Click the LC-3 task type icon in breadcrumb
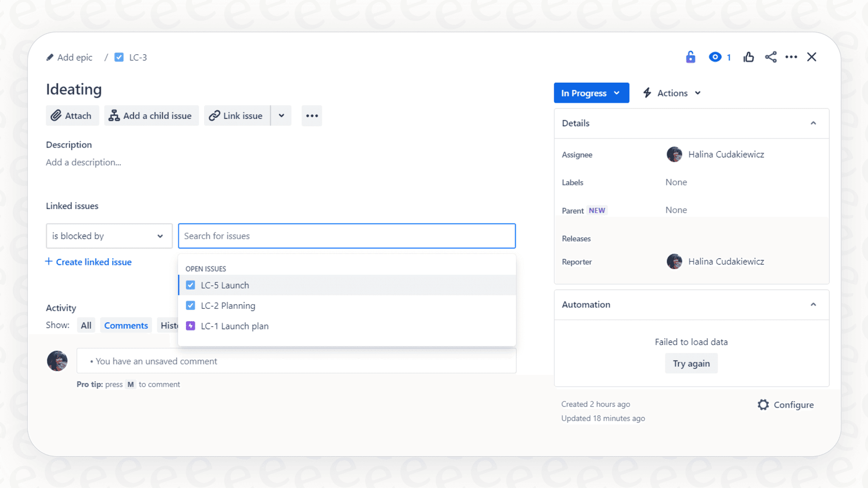The width and height of the screenshot is (868, 488). (119, 57)
